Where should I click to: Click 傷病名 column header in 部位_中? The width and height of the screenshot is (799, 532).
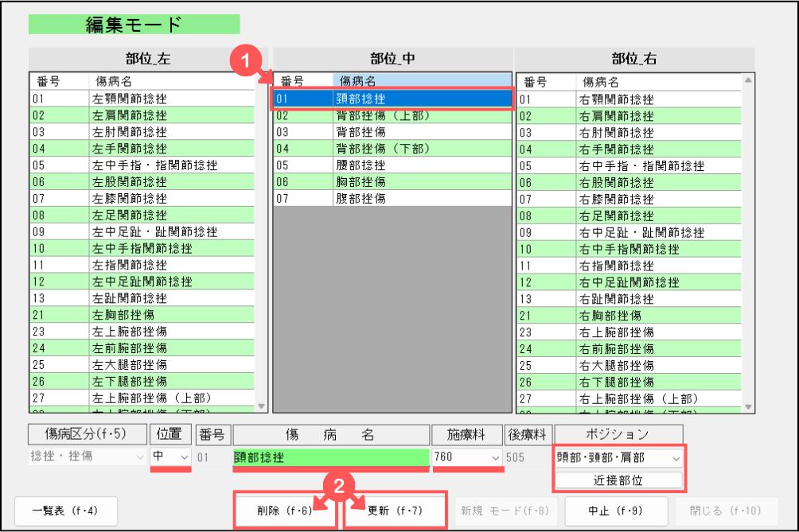pos(420,81)
